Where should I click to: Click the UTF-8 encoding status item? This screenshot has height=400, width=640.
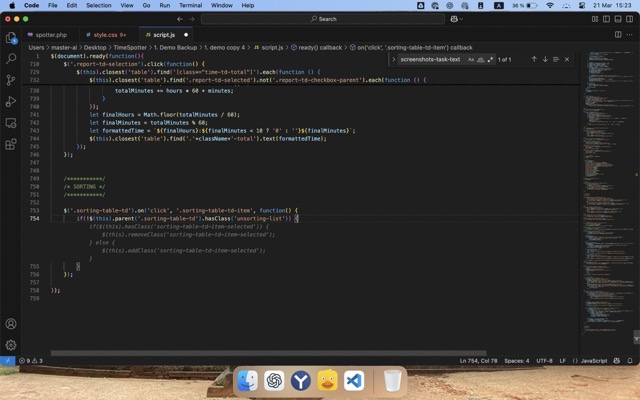(544, 360)
